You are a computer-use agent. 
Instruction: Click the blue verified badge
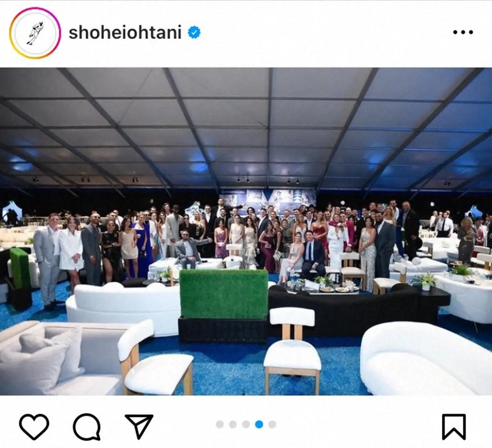coord(194,32)
